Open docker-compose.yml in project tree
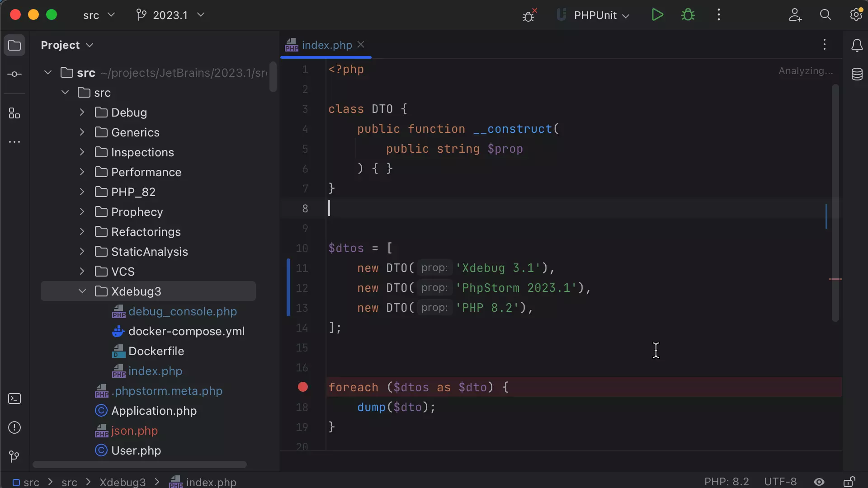The image size is (868, 488). [186, 331]
